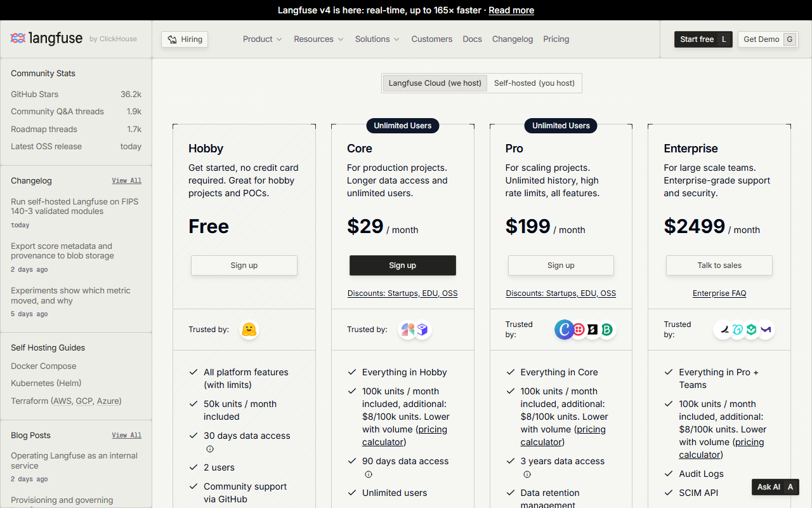Open the GitHub Stars 36.2k row
The width and height of the screenshot is (812, 508).
point(76,94)
